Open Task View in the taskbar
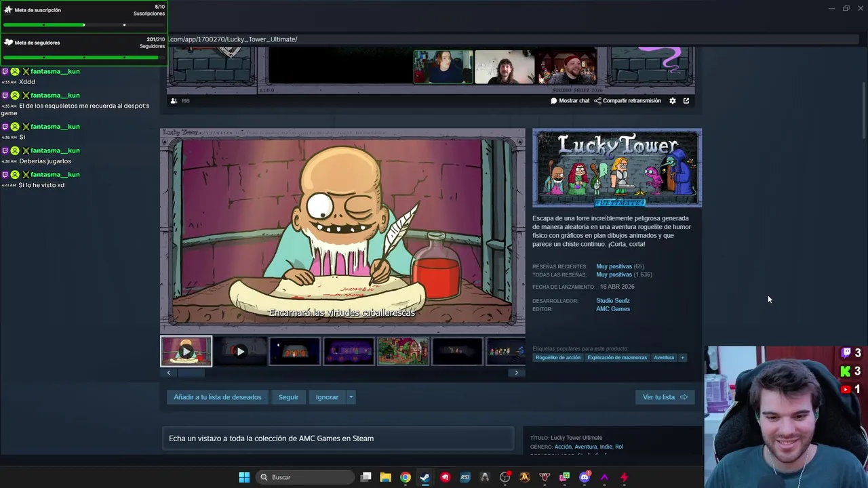Screen dimensions: 868x488 pos(366,477)
